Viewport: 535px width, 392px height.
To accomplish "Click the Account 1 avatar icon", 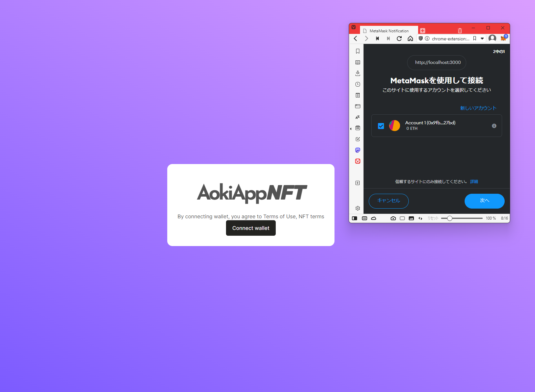I will pos(395,126).
